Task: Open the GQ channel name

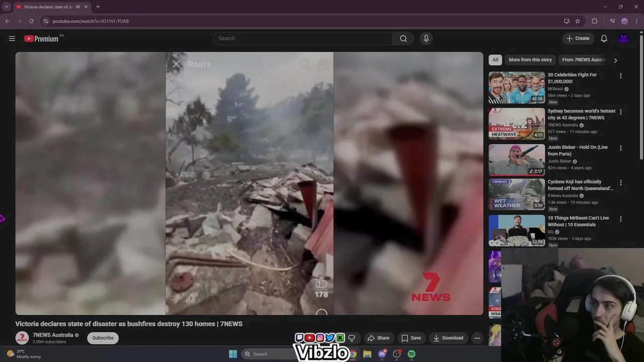Action: click(x=550, y=232)
